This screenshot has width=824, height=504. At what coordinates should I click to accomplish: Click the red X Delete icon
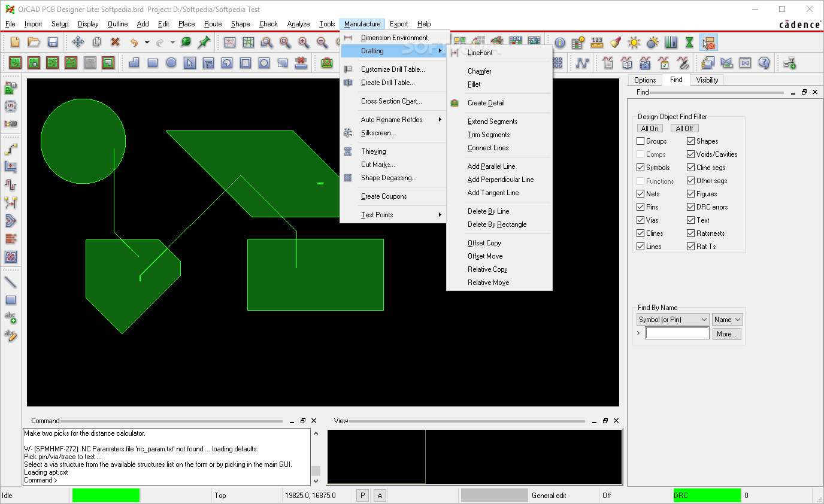tap(115, 42)
